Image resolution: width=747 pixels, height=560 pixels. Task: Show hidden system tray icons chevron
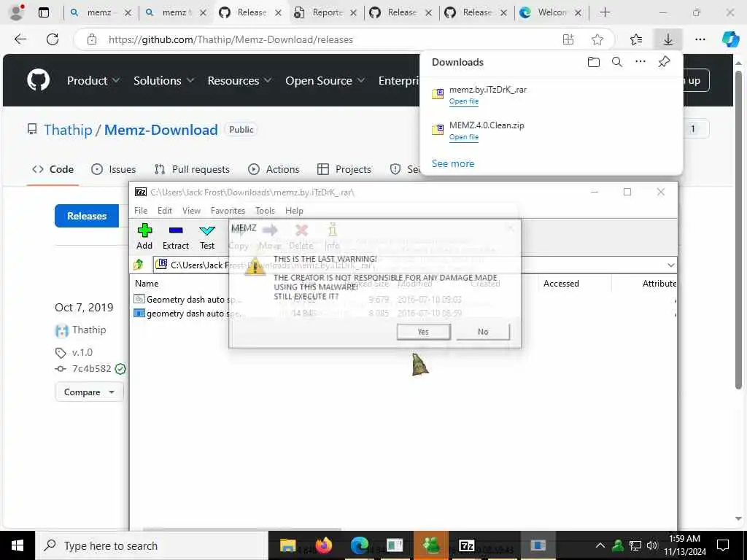600,545
